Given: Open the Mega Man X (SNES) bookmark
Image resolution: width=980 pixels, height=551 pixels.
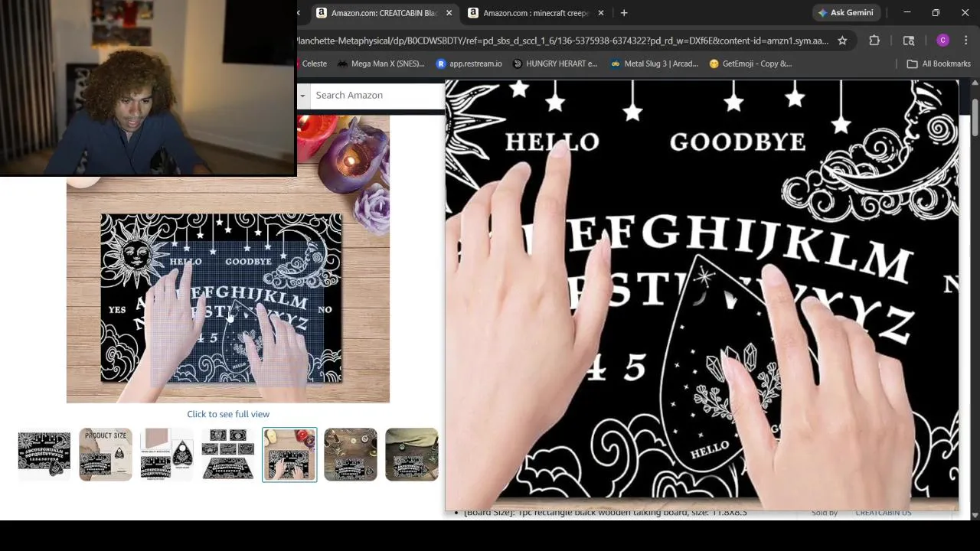Looking at the screenshot, I should pos(381,64).
